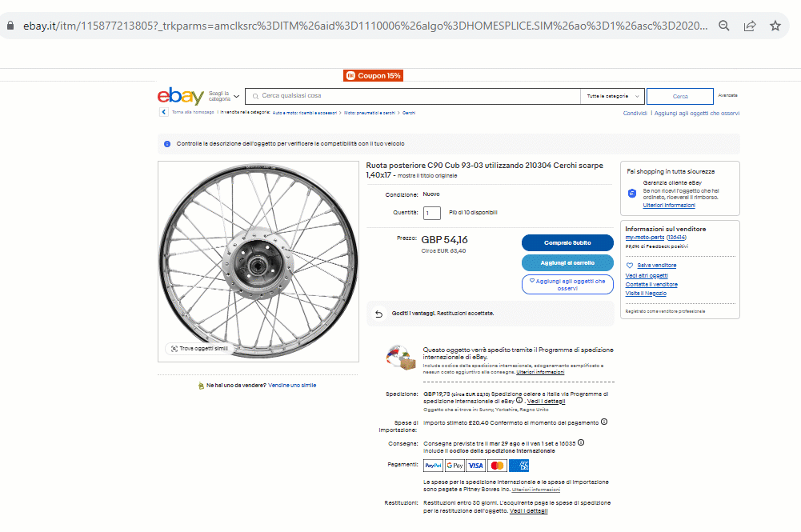The height and width of the screenshot is (532, 801).
Task: Open 'Auto e moto: ricambi e accessori' breadcrumb
Action: point(305,113)
